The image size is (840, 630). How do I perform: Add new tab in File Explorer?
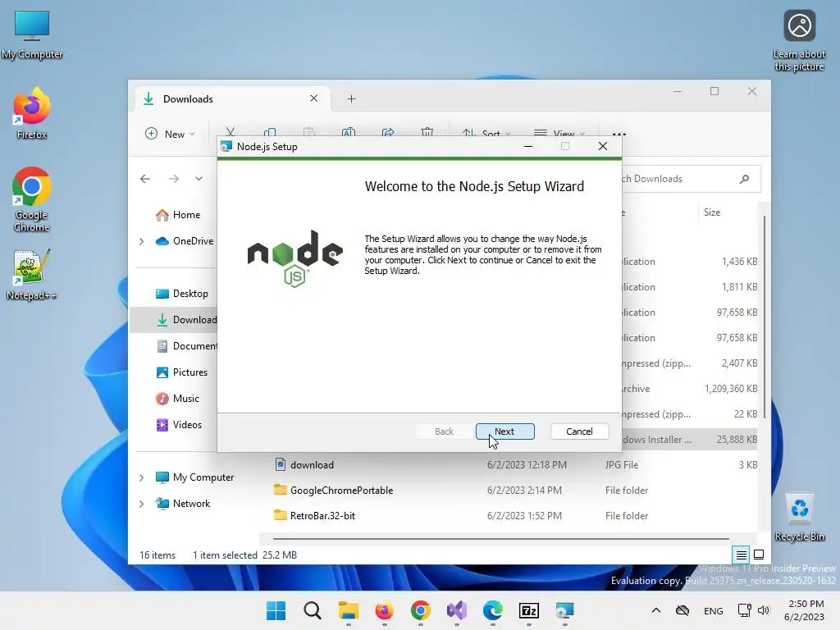click(x=351, y=98)
